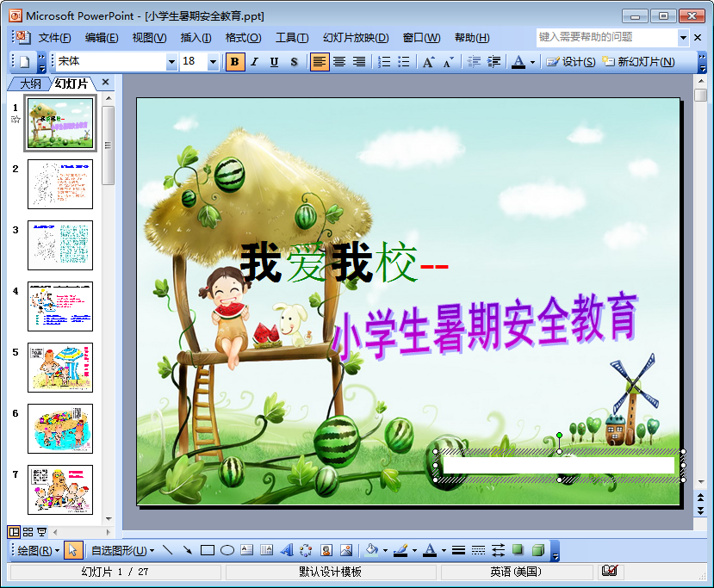This screenshot has width=714, height=588.
Task: Expand the AutoShapes (自选图形) menu
Action: tap(122, 550)
